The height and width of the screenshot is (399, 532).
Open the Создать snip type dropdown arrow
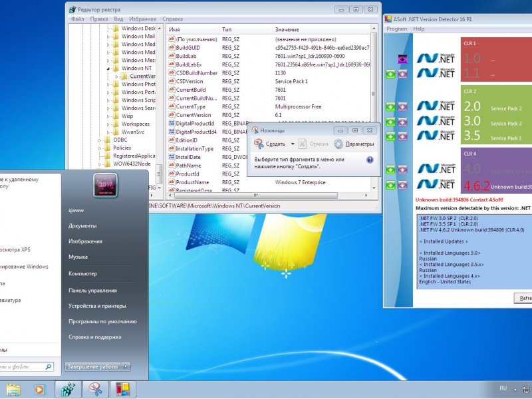[x=293, y=144]
